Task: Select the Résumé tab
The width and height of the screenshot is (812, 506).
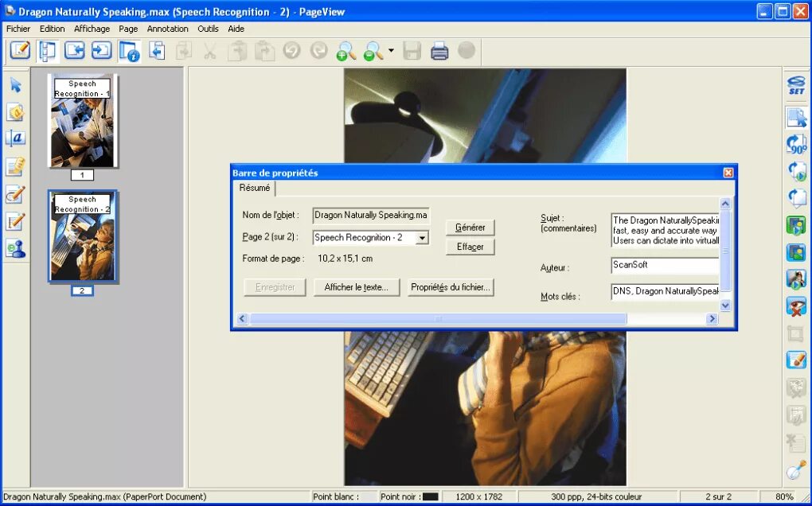Action: click(254, 189)
